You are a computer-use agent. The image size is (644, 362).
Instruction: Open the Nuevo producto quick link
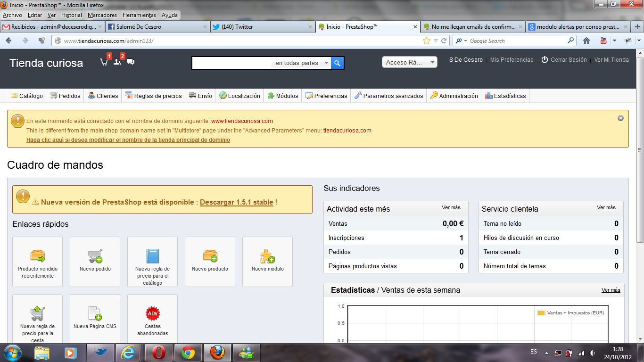210,262
